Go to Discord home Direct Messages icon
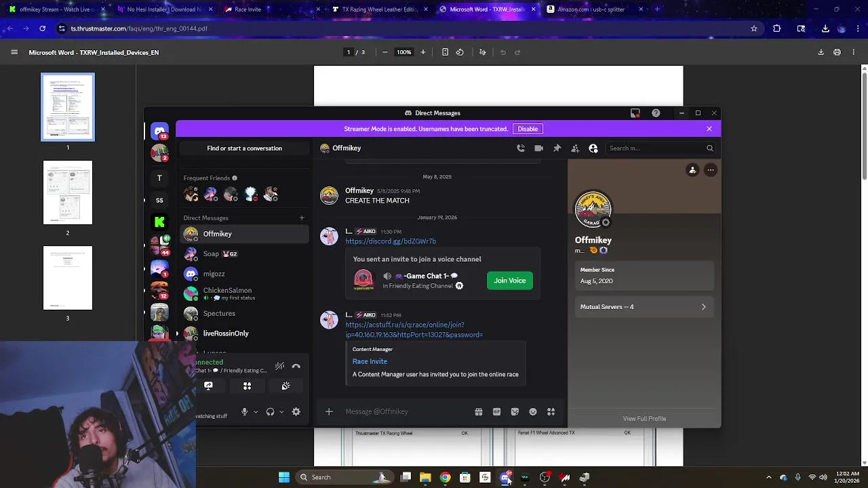The image size is (868, 488). point(159,131)
